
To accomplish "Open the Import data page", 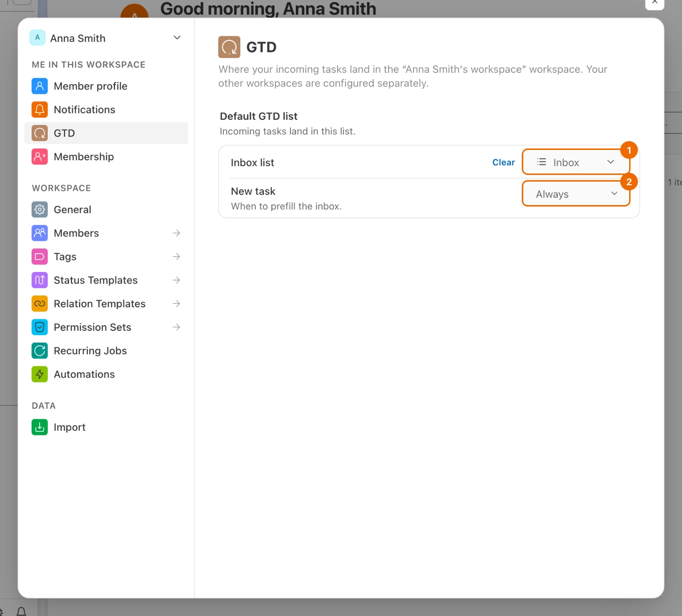I will coord(106,427).
